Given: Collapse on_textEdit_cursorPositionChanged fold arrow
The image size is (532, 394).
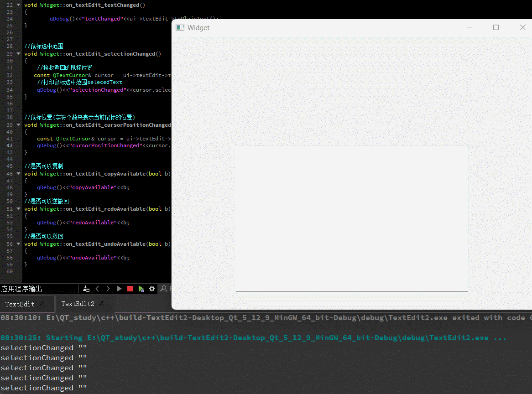Looking at the screenshot, I should [18, 125].
